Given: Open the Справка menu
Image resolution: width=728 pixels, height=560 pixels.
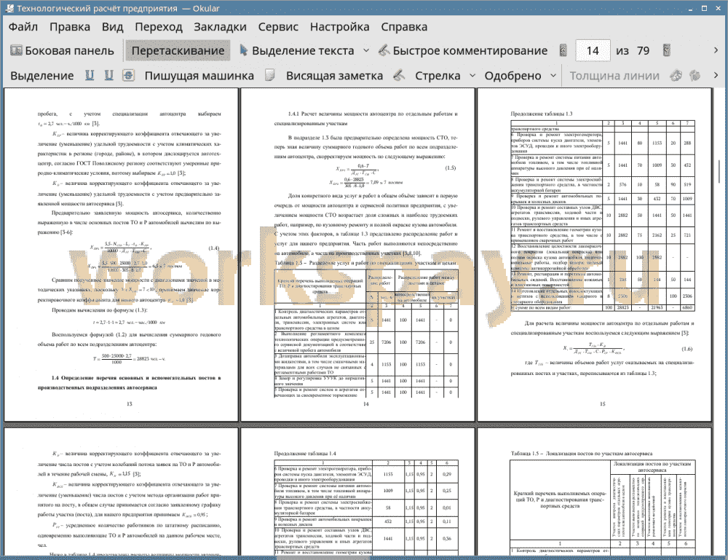Looking at the screenshot, I should pos(404,27).
